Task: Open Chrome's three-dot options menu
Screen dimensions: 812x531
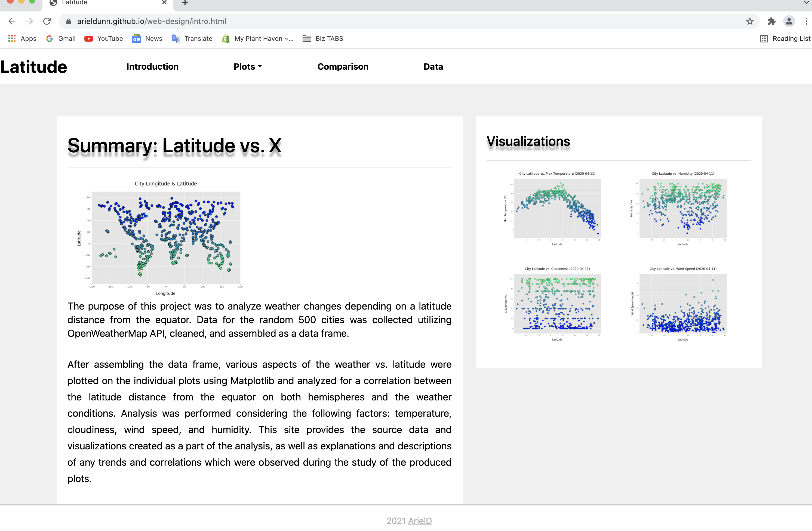Action: click(806, 21)
